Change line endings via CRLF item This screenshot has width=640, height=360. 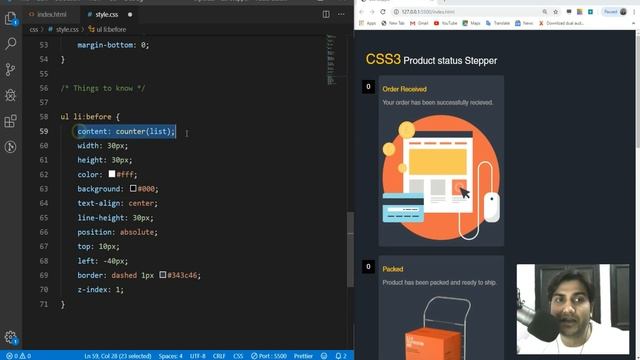[x=219, y=356]
